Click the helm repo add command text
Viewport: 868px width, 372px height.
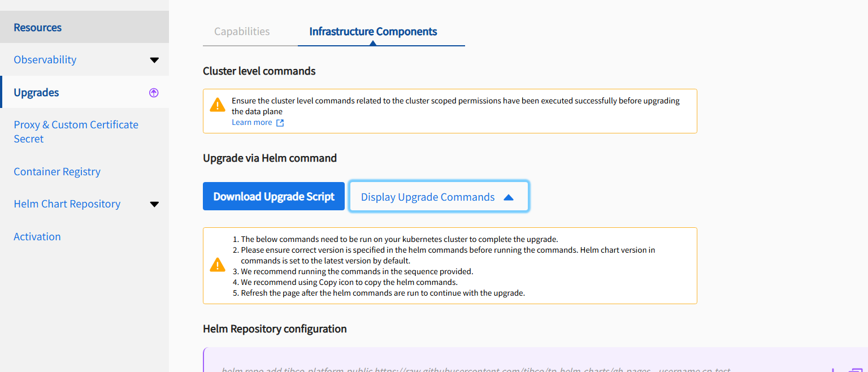476,369
